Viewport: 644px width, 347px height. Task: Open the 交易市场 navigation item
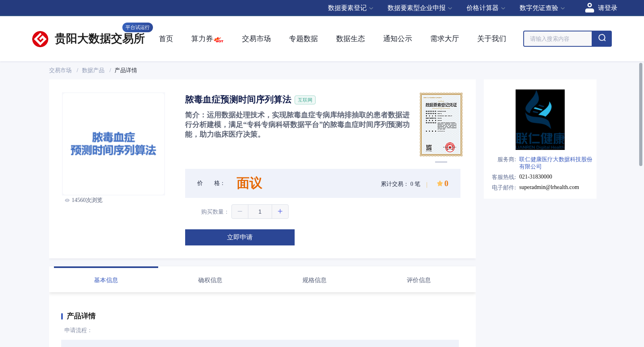[x=256, y=39]
